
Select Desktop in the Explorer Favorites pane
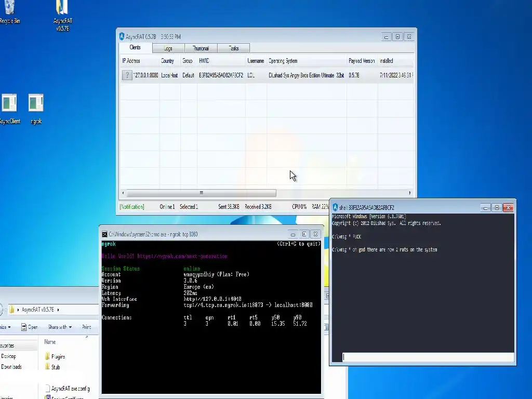8,356
